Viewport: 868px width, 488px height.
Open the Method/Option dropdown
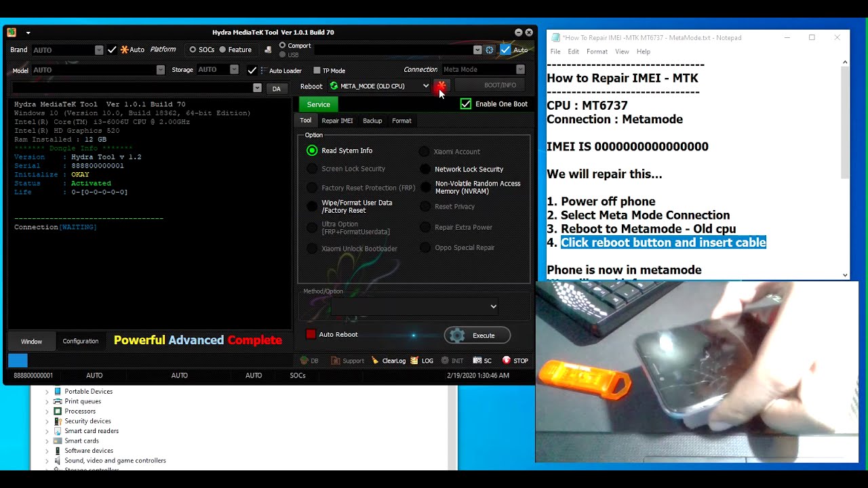click(494, 306)
